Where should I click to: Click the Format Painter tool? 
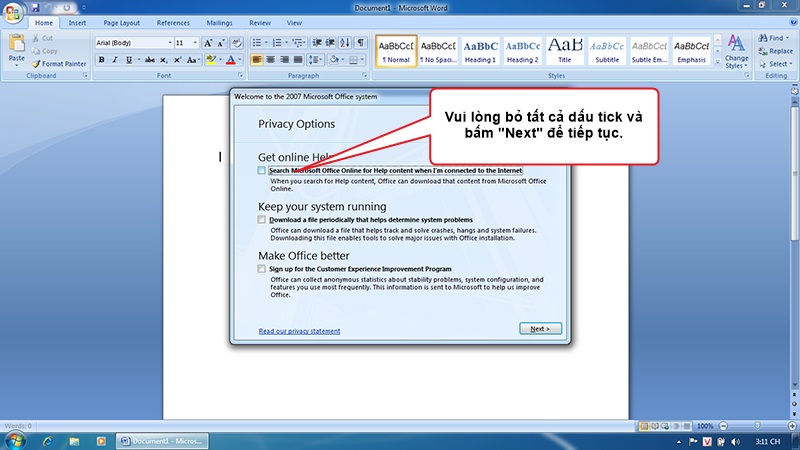(59, 64)
